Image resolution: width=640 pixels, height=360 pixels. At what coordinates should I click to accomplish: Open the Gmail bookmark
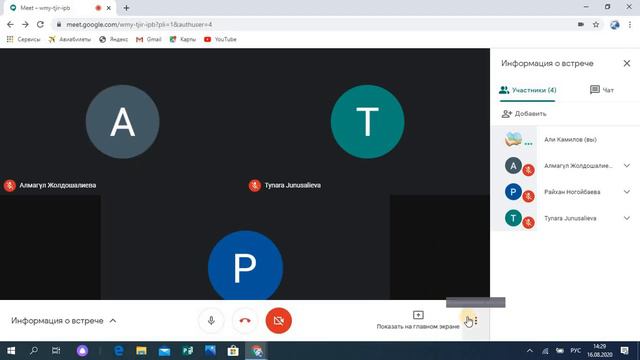149,40
